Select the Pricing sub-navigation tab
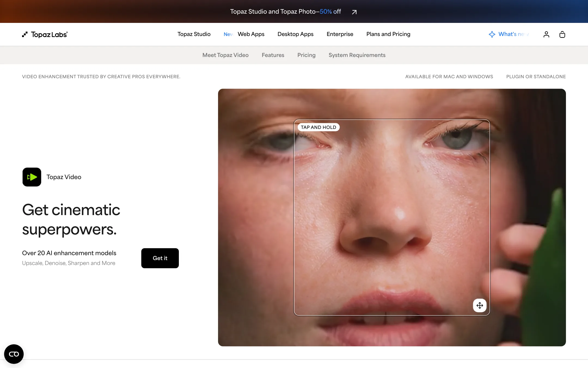Image resolution: width=588 pixels, height=368 pixels. pos(306,55)
